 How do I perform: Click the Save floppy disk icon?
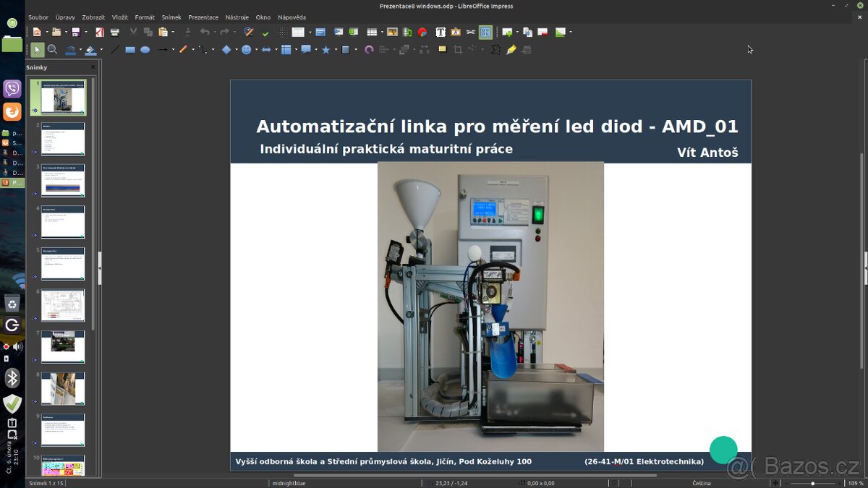point(76,32)
